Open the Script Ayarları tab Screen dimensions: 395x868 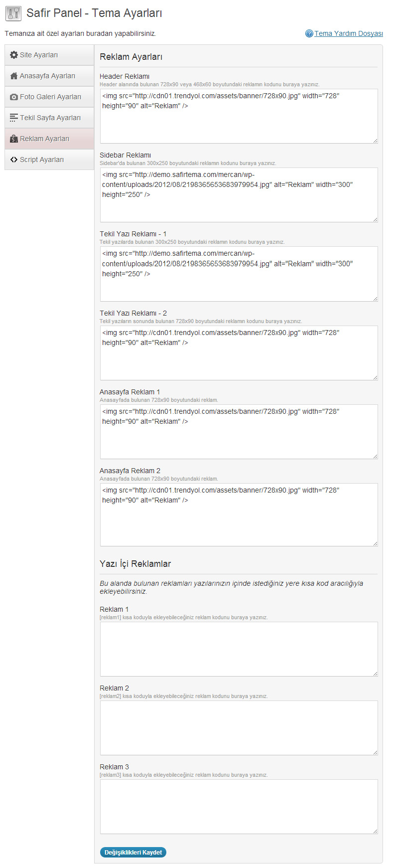tap(49, 160)
